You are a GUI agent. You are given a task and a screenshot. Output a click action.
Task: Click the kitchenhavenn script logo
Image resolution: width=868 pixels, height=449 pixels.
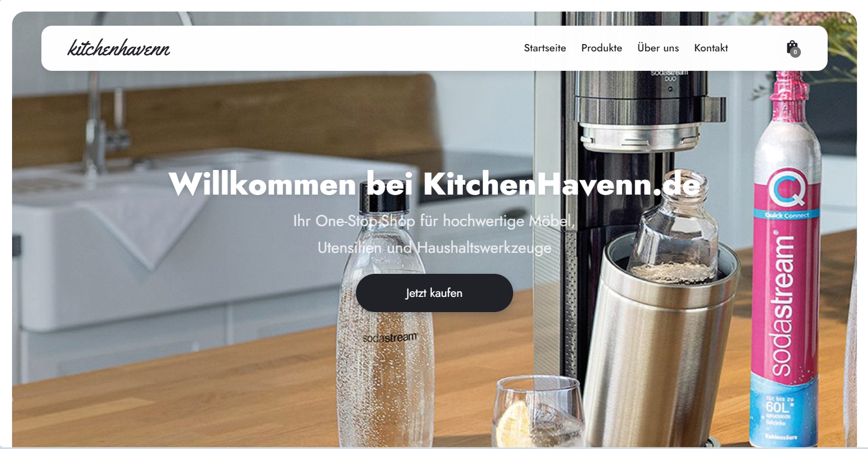[x=118, y=48]
